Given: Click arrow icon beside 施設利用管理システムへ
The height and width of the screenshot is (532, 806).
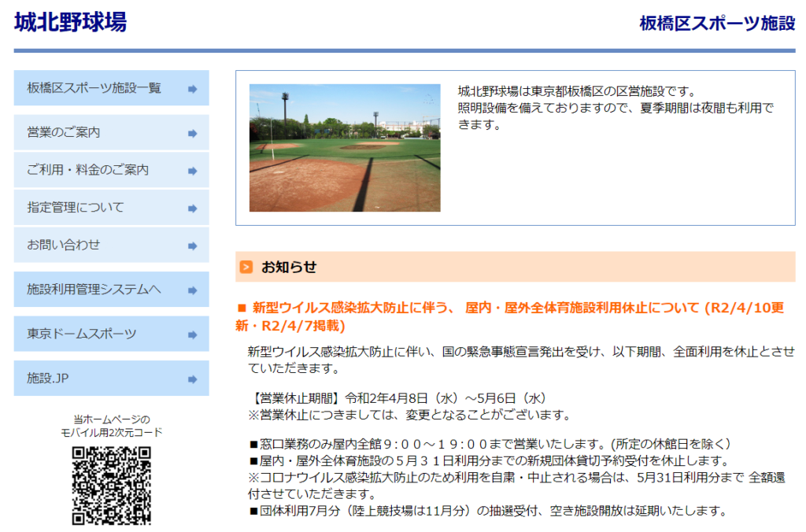Looking at the screenshot, I should point(192,290).
